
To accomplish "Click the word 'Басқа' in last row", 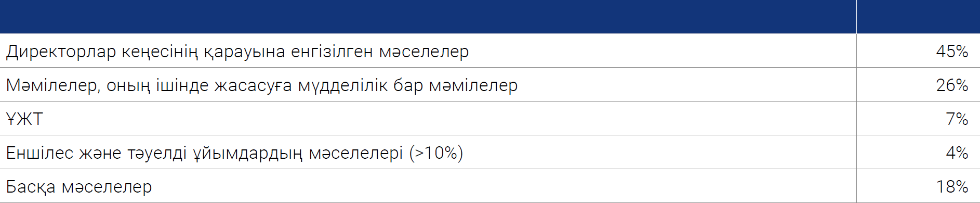I will coord(31,186).
